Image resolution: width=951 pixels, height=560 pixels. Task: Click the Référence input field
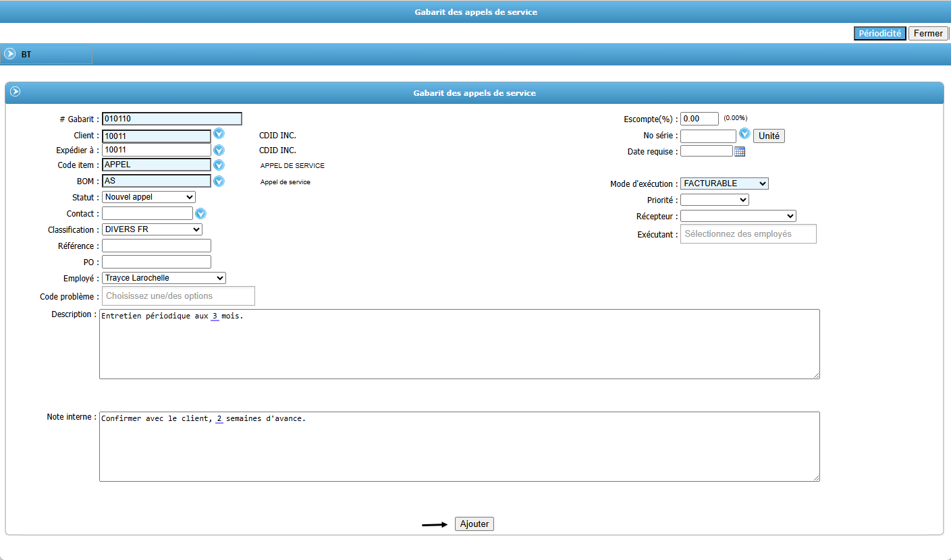[x=157, y=246]
